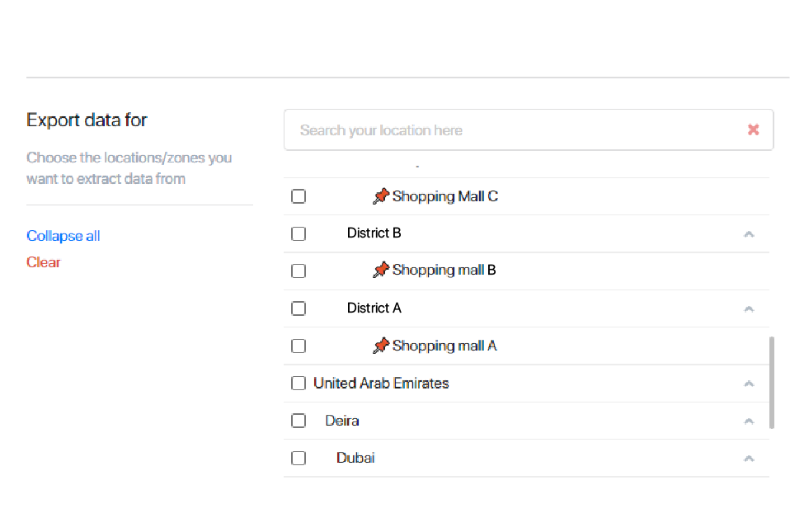The image size is (790, 532).
Task: Collapse the District A row chevron
Action: (750, 309)
